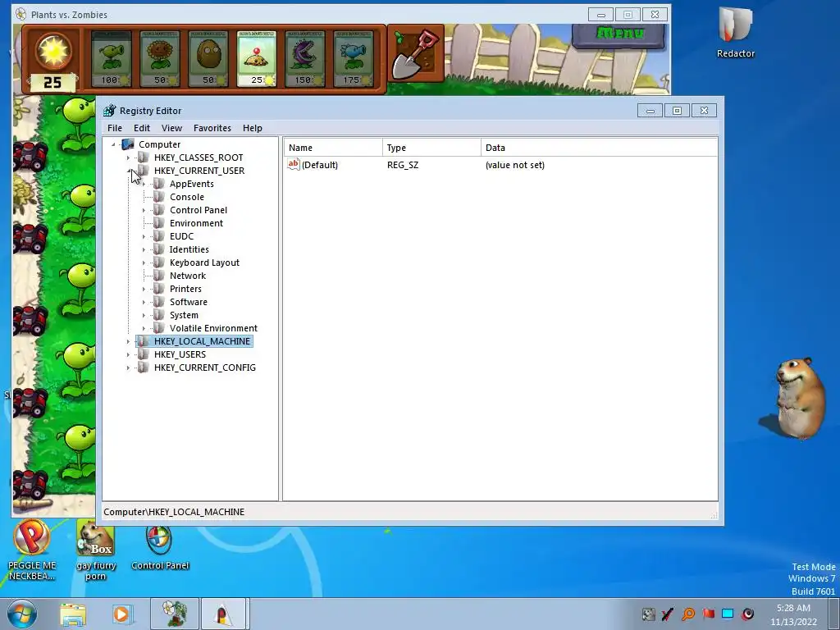Expand the Volatile Environment key arrow
Viewport: 840px width, 630px height.
coord(144,328)
